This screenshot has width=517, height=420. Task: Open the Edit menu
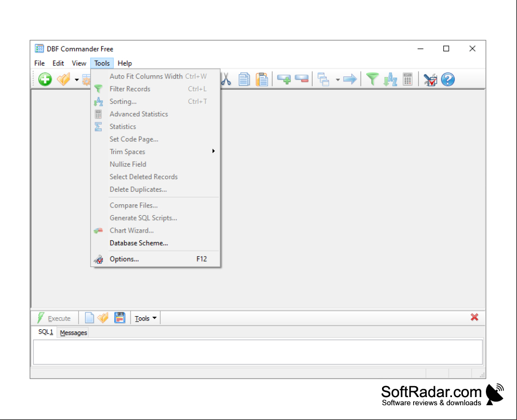tap(58, 63)
